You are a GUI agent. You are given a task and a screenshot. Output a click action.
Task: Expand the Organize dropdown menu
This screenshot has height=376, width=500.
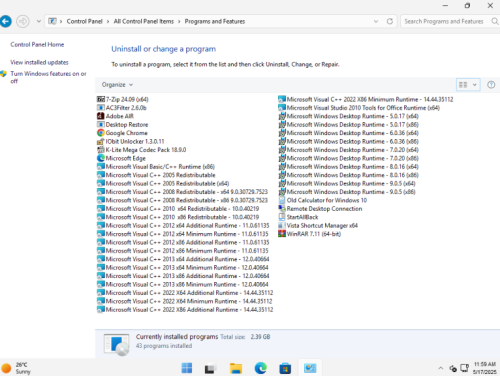click(x=117, y=85)
